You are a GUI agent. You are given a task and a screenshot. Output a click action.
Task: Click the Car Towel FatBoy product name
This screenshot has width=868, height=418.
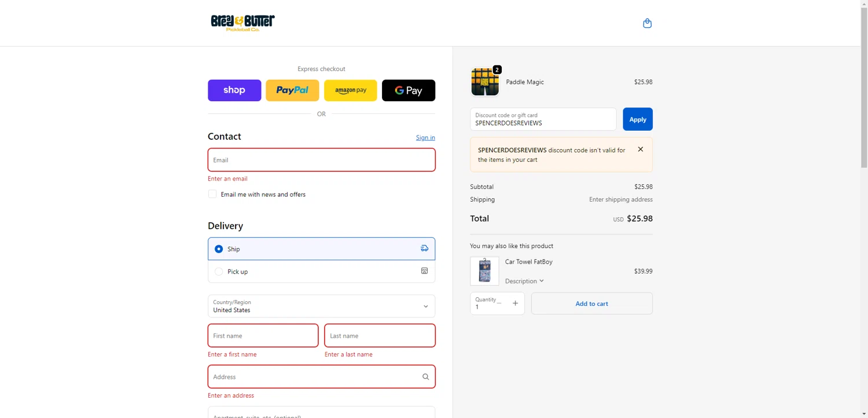click(x=529, y=262)
